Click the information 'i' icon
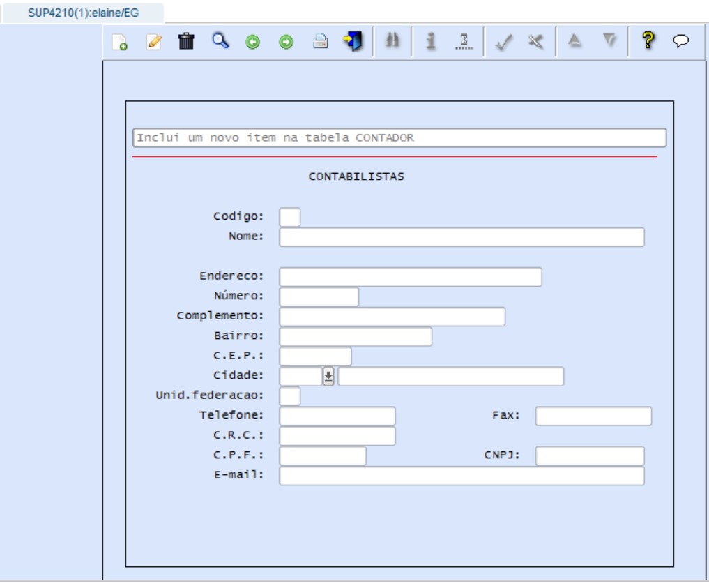Screen dimensions: 709x588 (430, 41)
